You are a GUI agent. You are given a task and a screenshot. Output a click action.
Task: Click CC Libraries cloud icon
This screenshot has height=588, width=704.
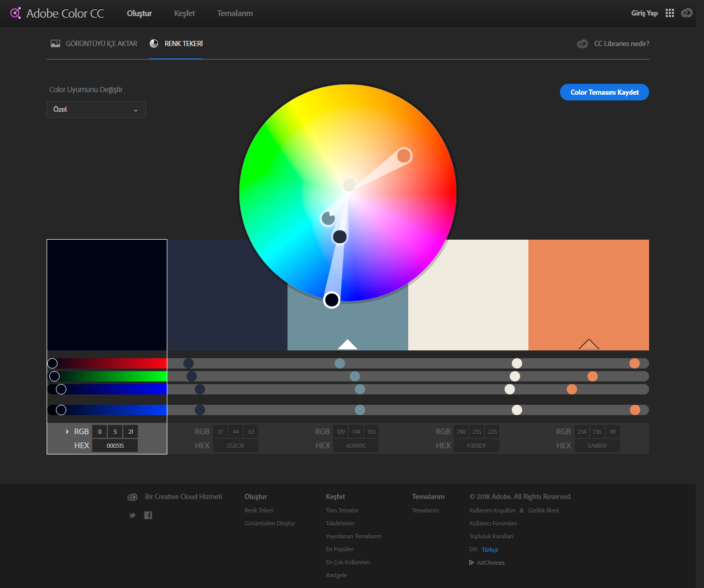(x=582, y=44)
